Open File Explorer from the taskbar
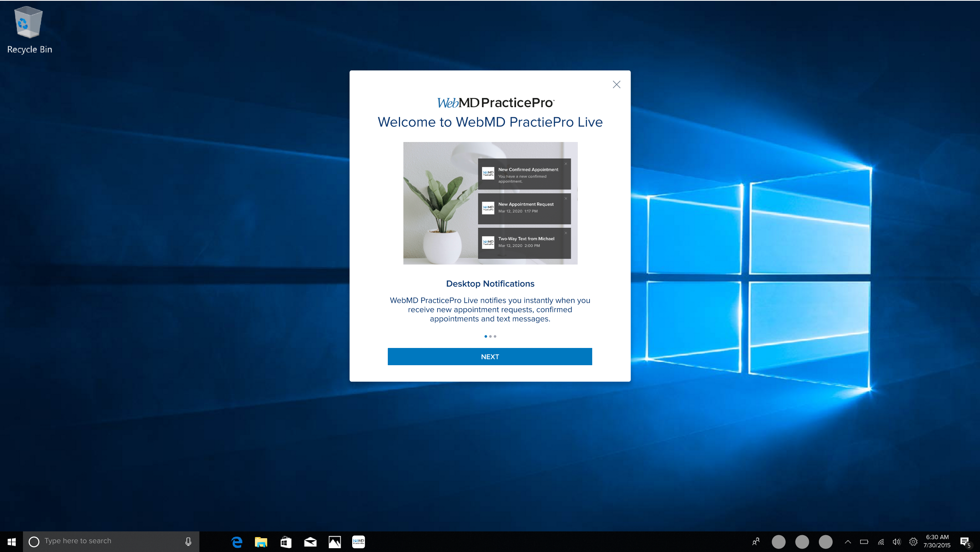Screen dimensions: 980x552 pyautogui.click(x=261, y=542)
